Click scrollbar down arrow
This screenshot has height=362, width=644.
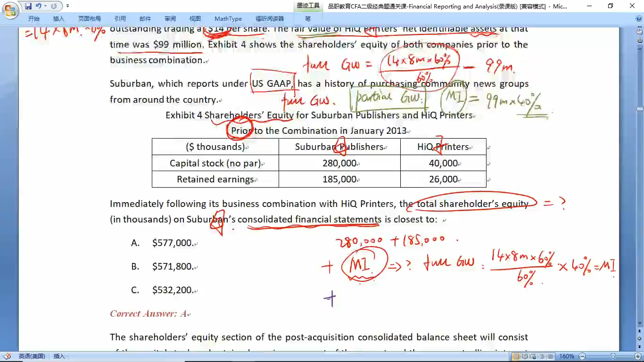pyautogui.click(x=640, y=323)
